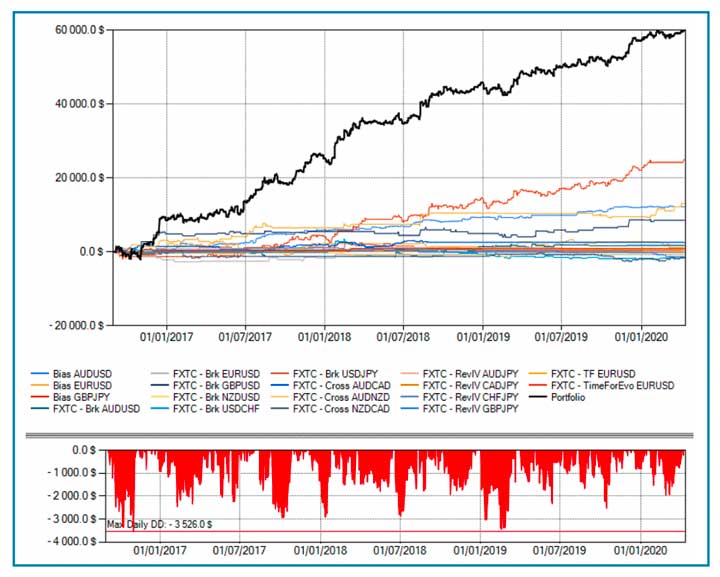Click the -20 000.0 $ axis label
The image size is (720, 577).
tap(77, 325)
